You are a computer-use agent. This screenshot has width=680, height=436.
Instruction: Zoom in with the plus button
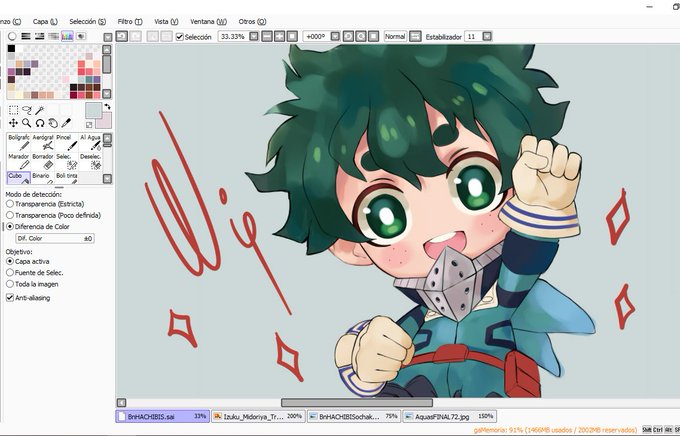pos(280,36)
